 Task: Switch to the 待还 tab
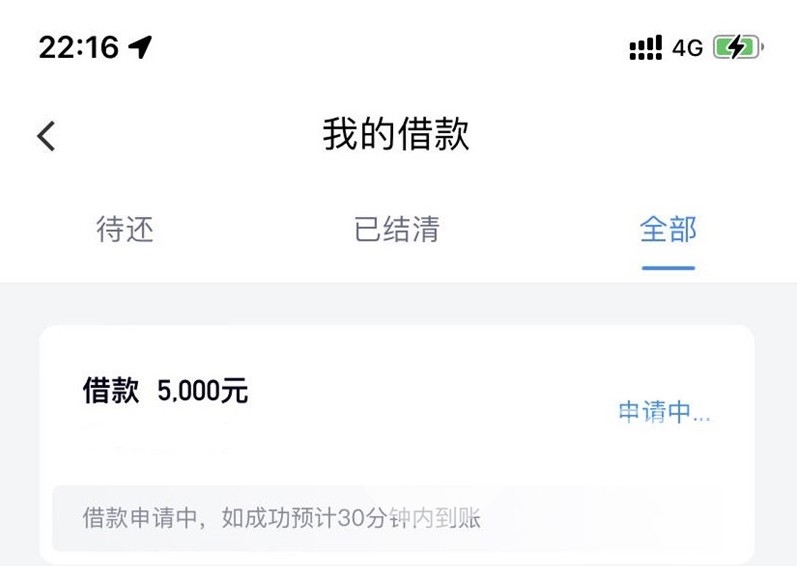tap(125, 229)
